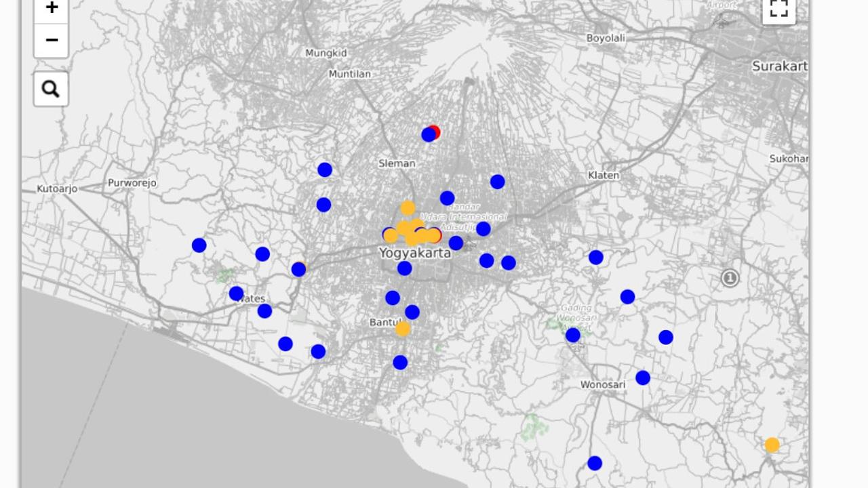
Task: Click the orange marker at far bottom-right
Action: click(772, 445)
